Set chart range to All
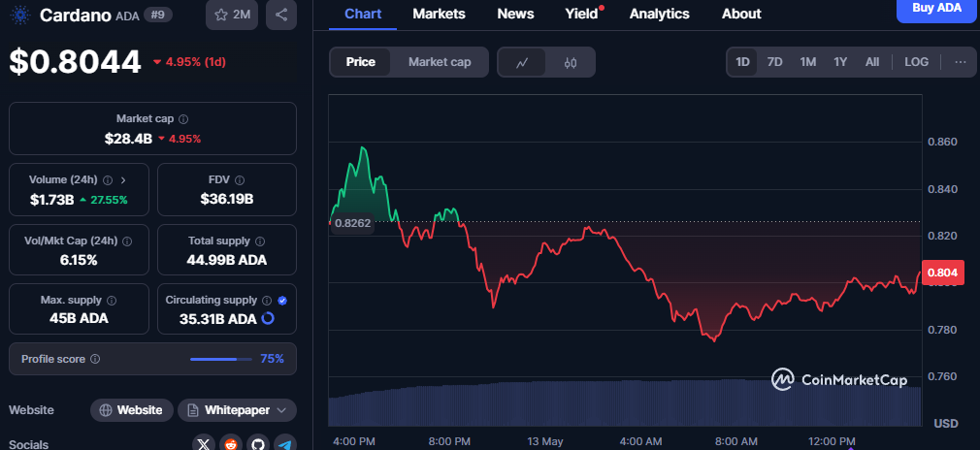Viewport: 980px width, 450px height. click(872, 62)
